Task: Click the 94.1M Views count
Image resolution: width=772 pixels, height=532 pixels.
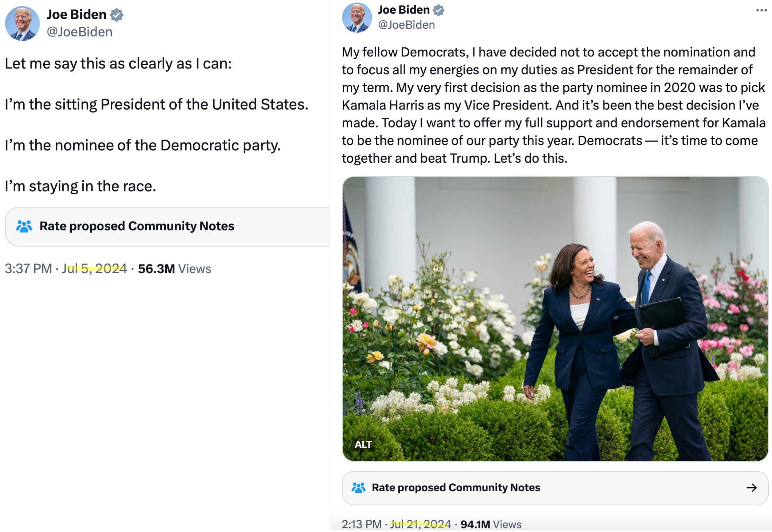Action: [491, 524]
